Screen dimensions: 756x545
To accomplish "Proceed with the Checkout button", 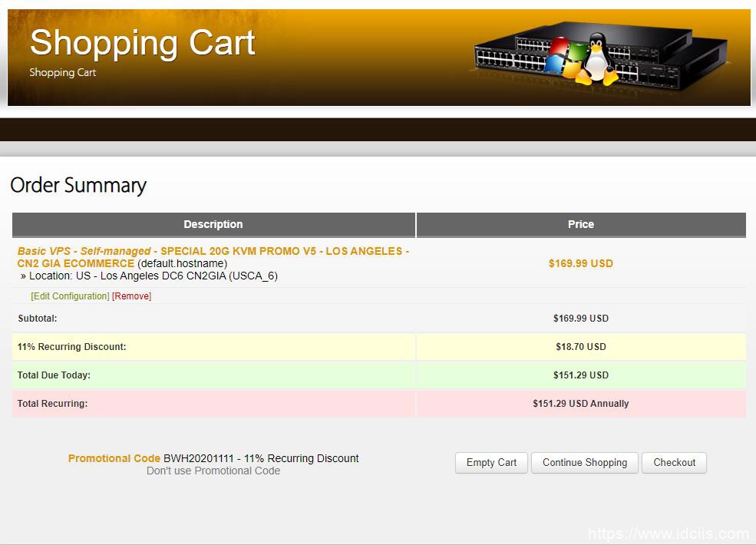I will 674,462.
